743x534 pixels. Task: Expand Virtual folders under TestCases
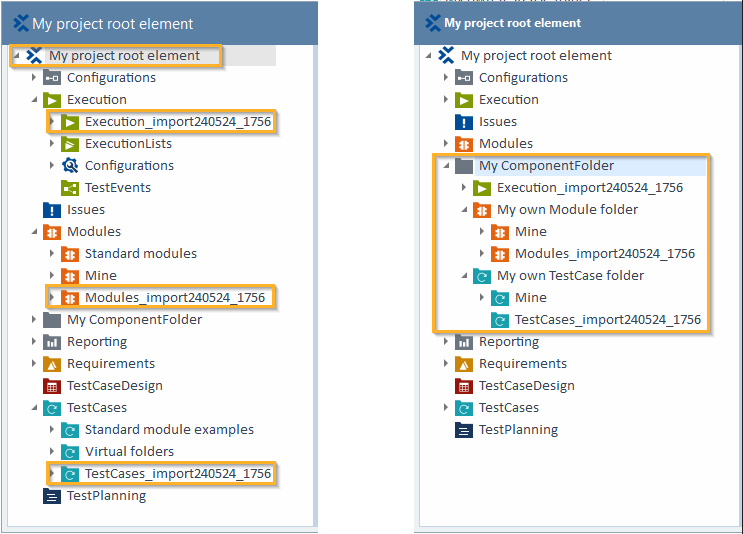point(52,452)
